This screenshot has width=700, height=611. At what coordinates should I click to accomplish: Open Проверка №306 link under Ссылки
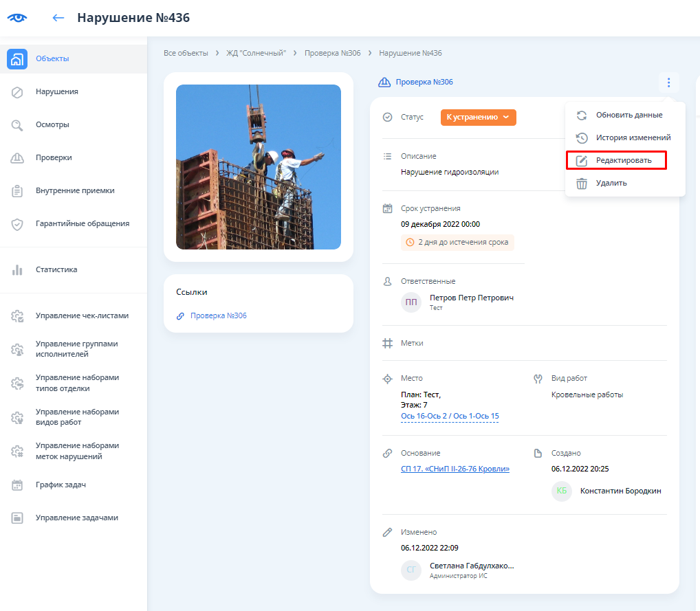(218, 316)
